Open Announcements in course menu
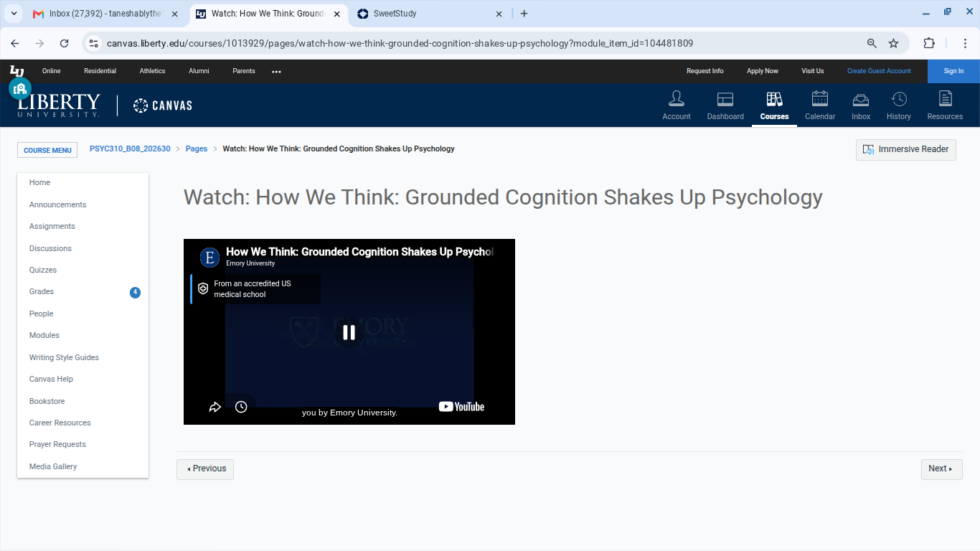 click(x=57, y=204)
